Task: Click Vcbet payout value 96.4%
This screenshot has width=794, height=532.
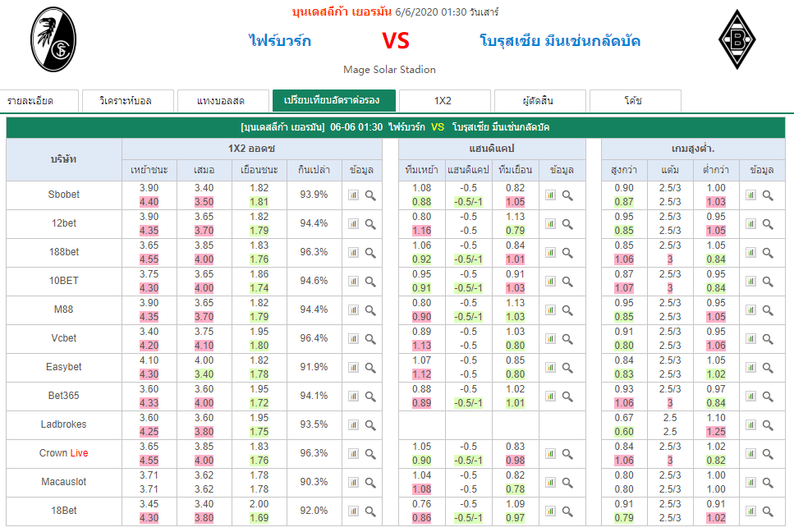Action: click(x=314, y=338)
